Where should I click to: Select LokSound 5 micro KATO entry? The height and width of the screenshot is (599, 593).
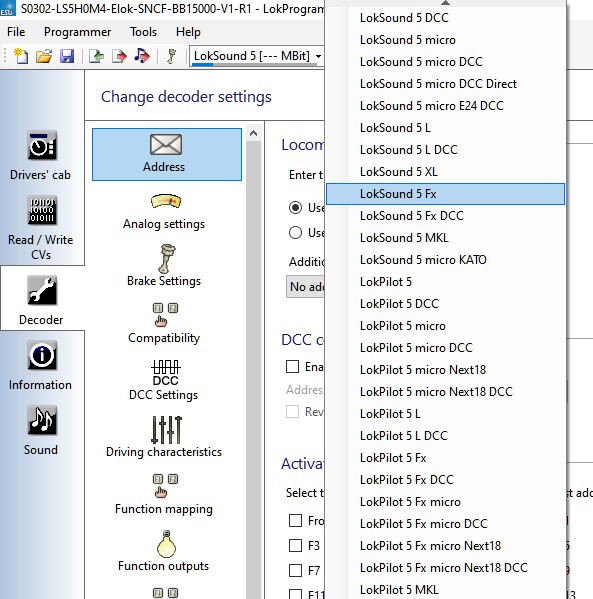point(445,260)
